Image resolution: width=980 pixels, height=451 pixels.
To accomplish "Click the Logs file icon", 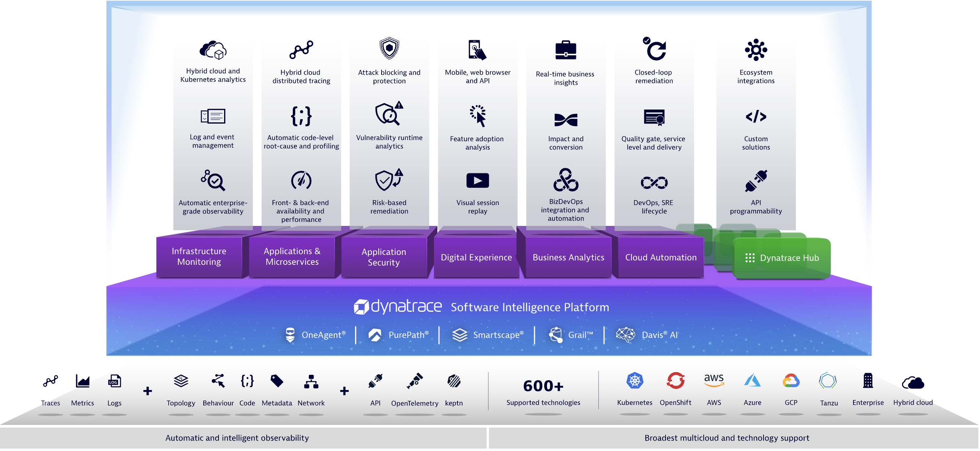I will pyautogui.click(x=114, y=381).
